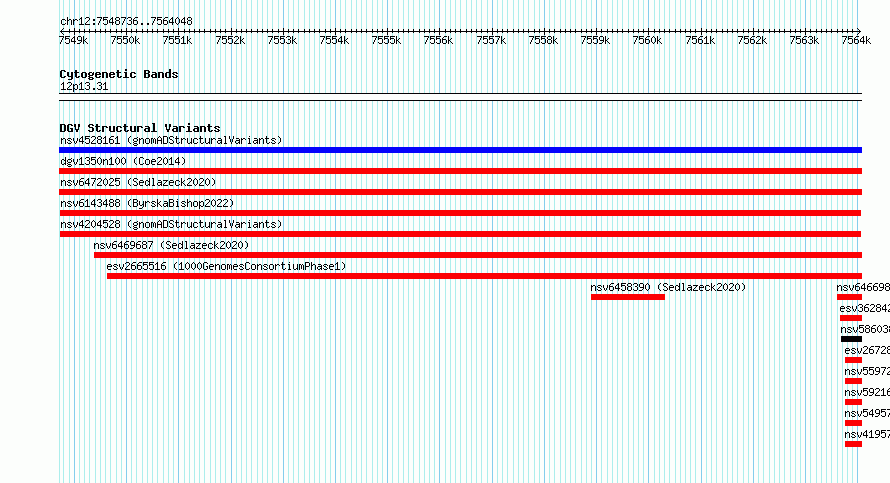Image resolution: width=890 pixels, height=483 pixels.
Task: Click the 7557k ruler label
Action: (491, 40)
